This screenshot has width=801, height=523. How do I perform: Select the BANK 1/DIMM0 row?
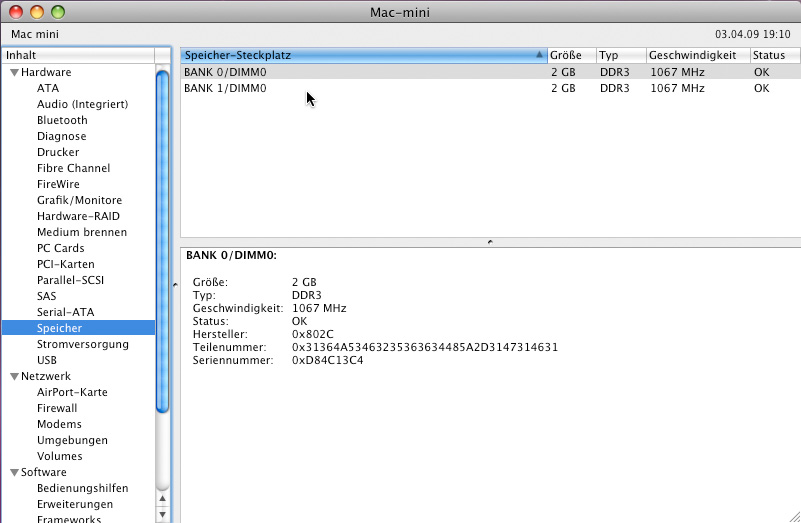[490, 88]
